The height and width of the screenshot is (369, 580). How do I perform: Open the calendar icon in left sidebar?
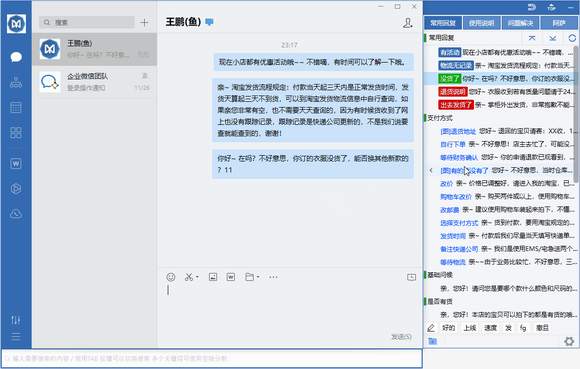(16, 107)
